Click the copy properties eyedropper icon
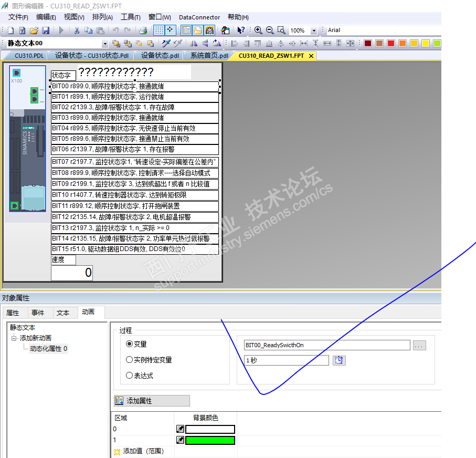476x458 pixels. (x=166, y=44)
